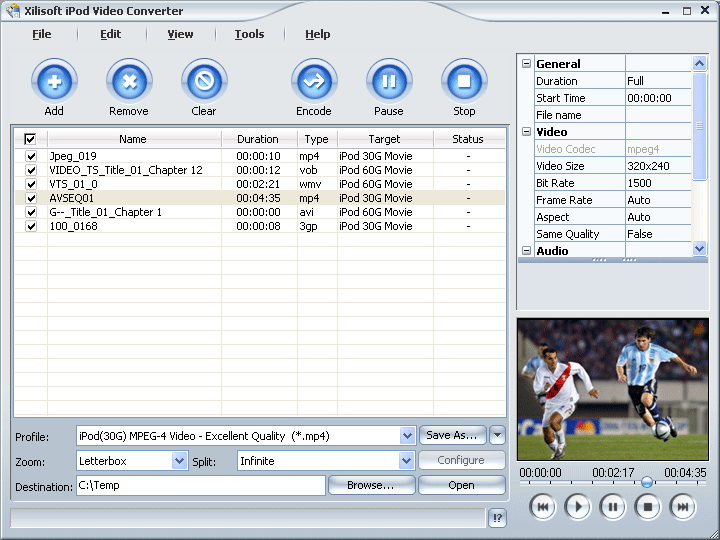720x540 pixels.
Task: Pause the preview video playback
Action: tap(613, 507)
